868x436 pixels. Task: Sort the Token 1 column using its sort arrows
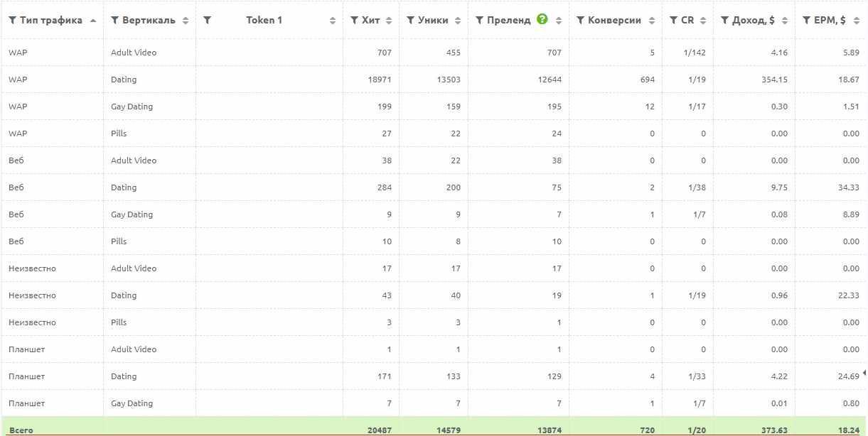pyautogui.click(x=332, y=20)
